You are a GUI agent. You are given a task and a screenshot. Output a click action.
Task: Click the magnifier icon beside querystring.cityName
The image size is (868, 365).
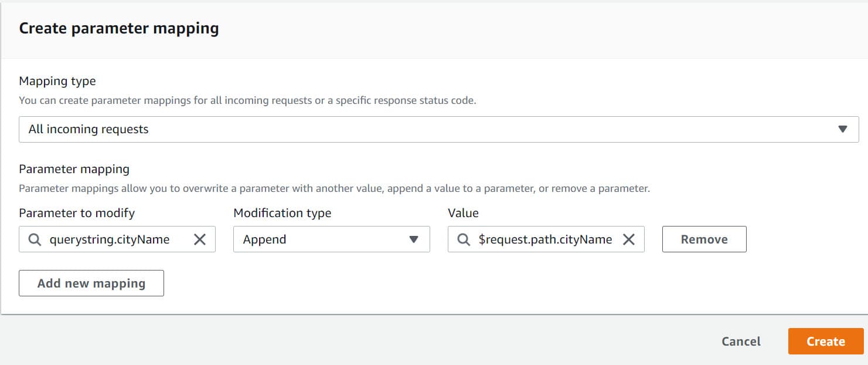tap(35, 239)
